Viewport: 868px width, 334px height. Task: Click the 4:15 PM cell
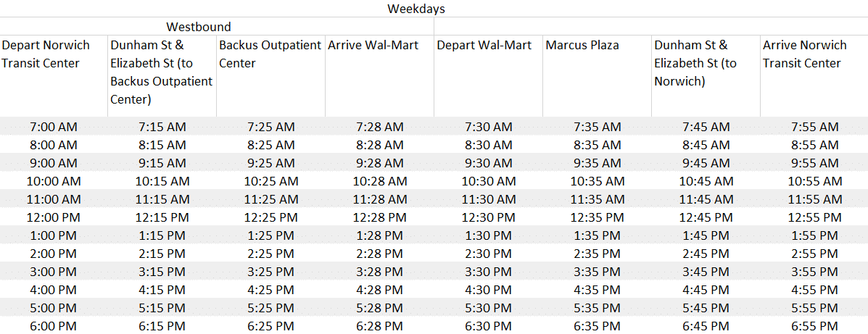(x=162, y=290)
